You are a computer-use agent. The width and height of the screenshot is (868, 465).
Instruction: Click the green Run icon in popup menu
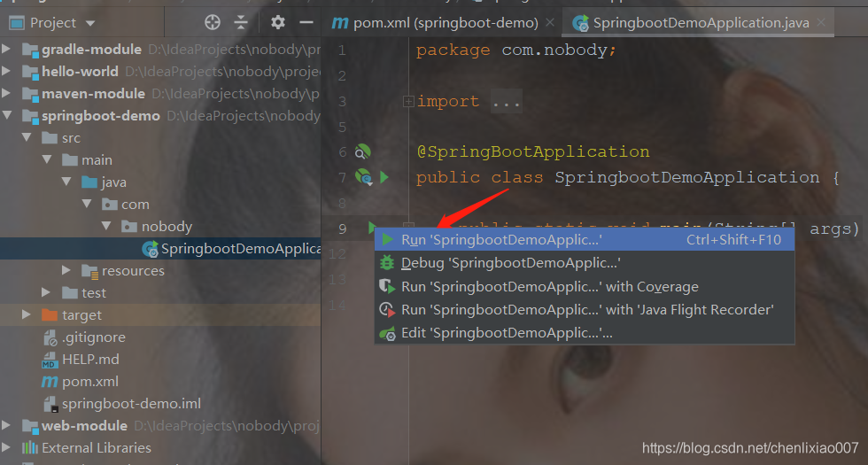pos(388,240)
